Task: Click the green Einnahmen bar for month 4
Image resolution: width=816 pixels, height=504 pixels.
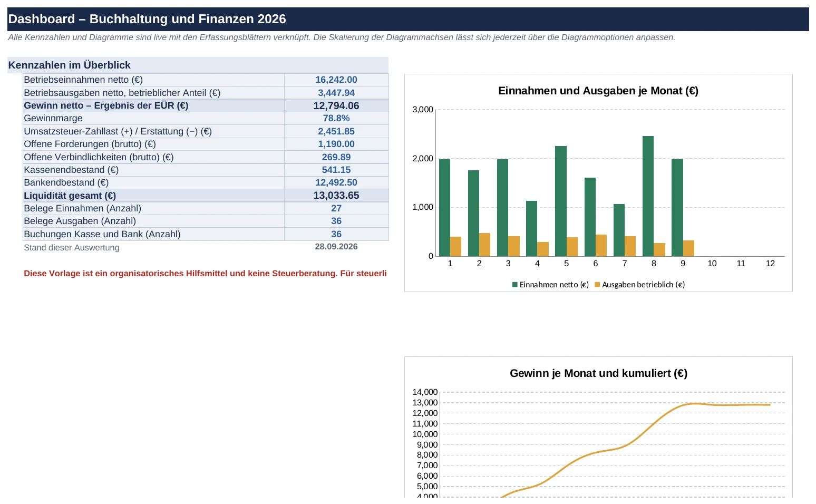Action: point(531,228)
